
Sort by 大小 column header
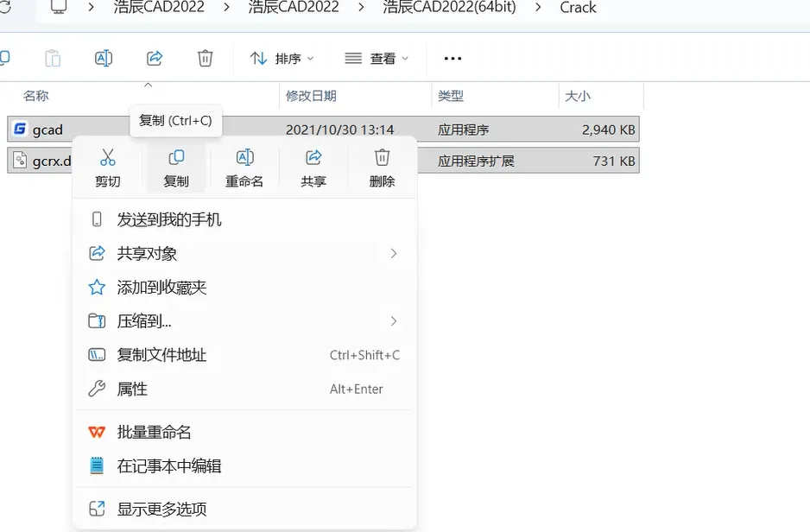click(578, 96)
